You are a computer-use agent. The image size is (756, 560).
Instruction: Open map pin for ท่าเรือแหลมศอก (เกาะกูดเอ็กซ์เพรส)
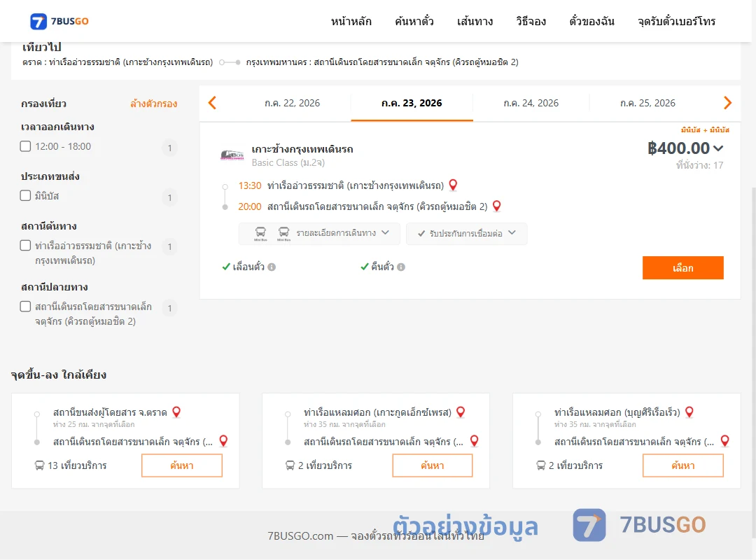pyautogui.click(x=461, y=412)
